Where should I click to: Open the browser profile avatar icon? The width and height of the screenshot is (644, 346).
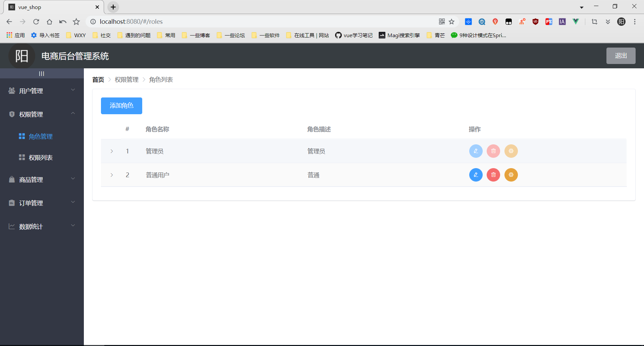pyautogui.click(x=621, y=22)
